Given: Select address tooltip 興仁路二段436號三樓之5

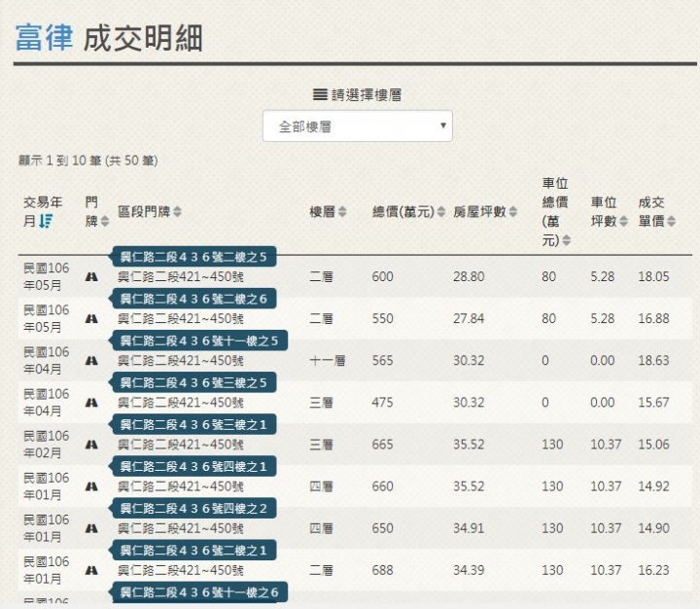Looking at the screenshot, I should coord(193,383).
